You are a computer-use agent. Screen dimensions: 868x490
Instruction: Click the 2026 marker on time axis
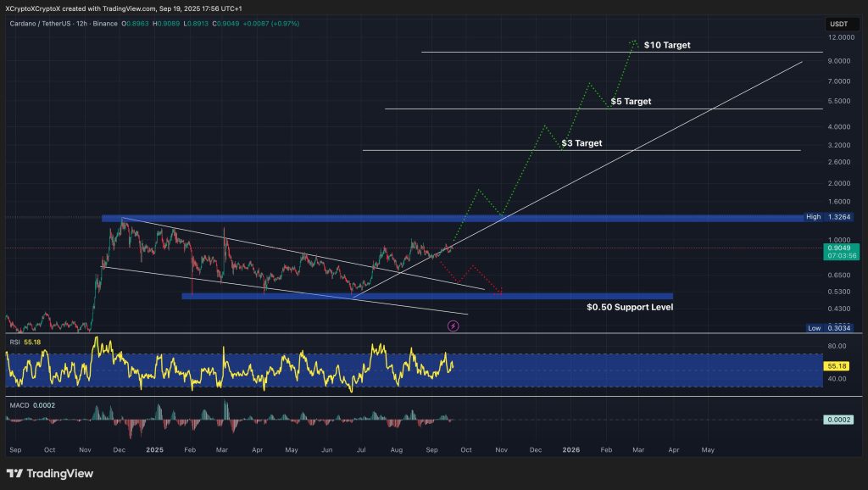coord(571,450)
